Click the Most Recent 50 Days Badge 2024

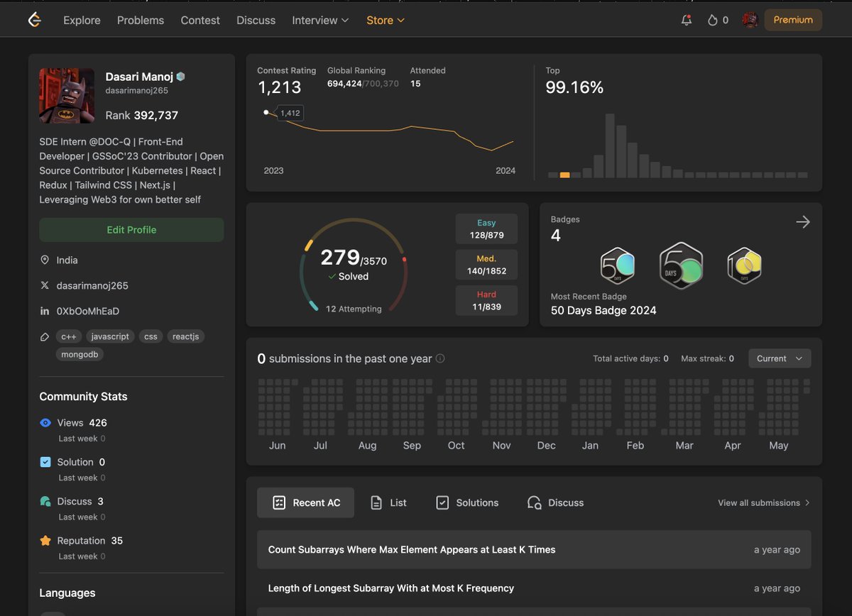603,310
